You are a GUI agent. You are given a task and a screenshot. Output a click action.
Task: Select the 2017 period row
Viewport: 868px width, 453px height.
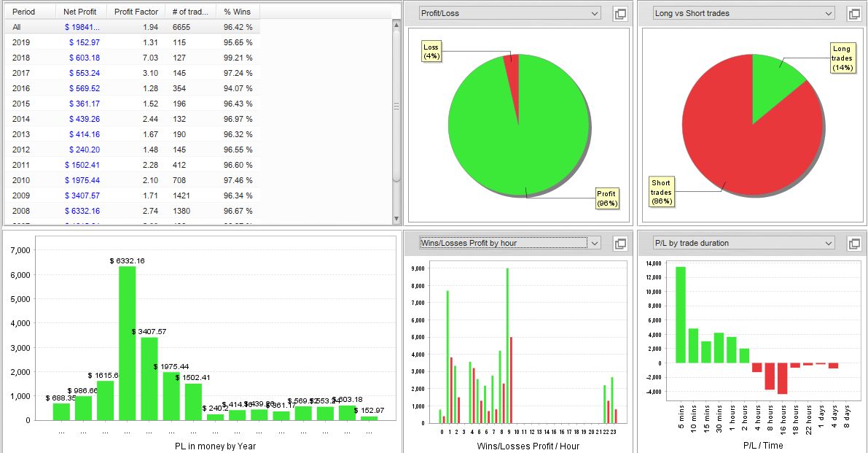click(x=133, y=73)
